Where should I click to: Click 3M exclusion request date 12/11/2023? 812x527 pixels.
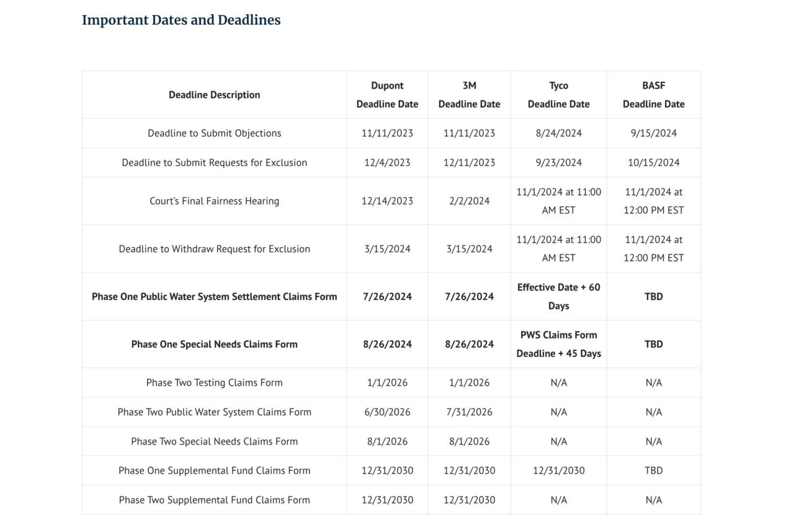pyautogui.click(x=469, y=162)
